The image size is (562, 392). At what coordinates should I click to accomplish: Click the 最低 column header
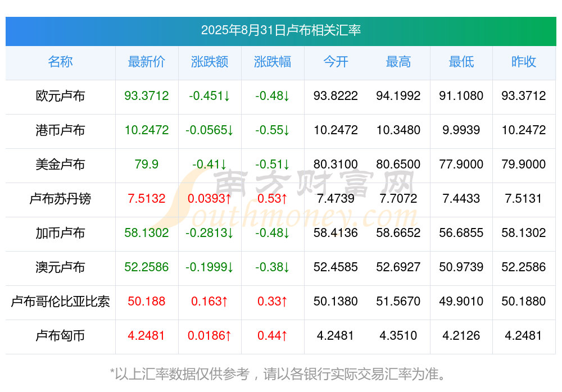[461, 62]
